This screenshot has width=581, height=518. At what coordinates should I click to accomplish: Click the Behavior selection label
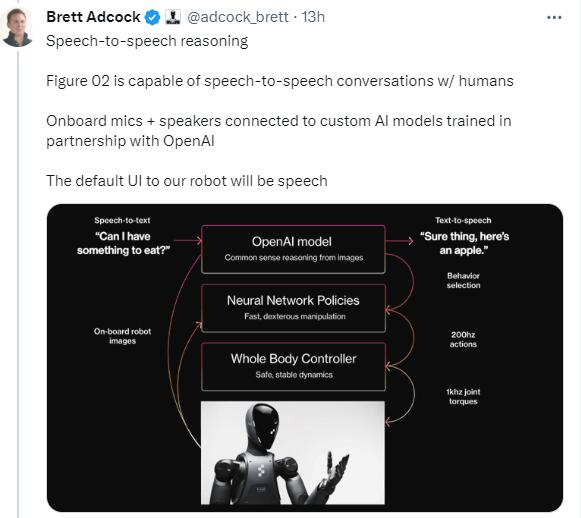click(x=463, y=280)
